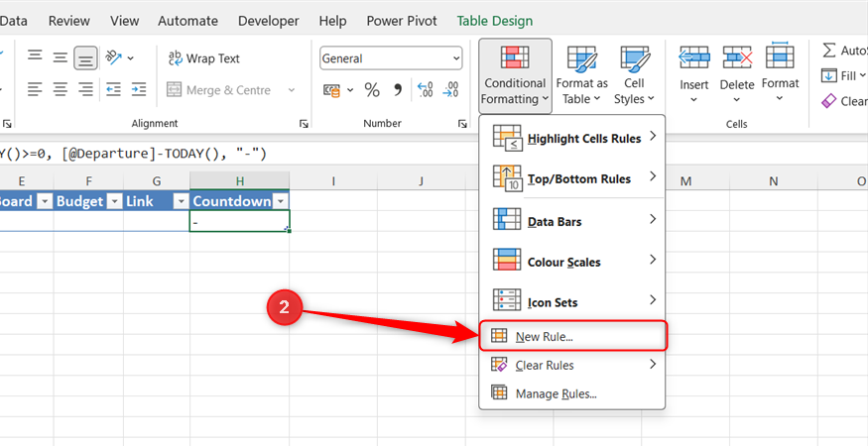
Task: Select column J header
Action: pyautogui.click(x=421, y=181)
